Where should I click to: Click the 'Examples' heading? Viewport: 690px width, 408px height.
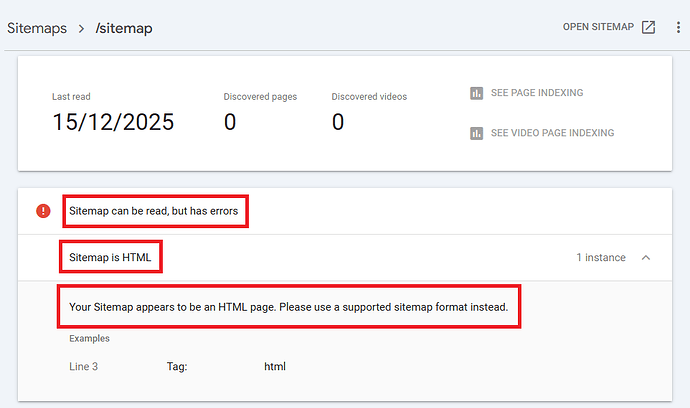pos(89,338)
